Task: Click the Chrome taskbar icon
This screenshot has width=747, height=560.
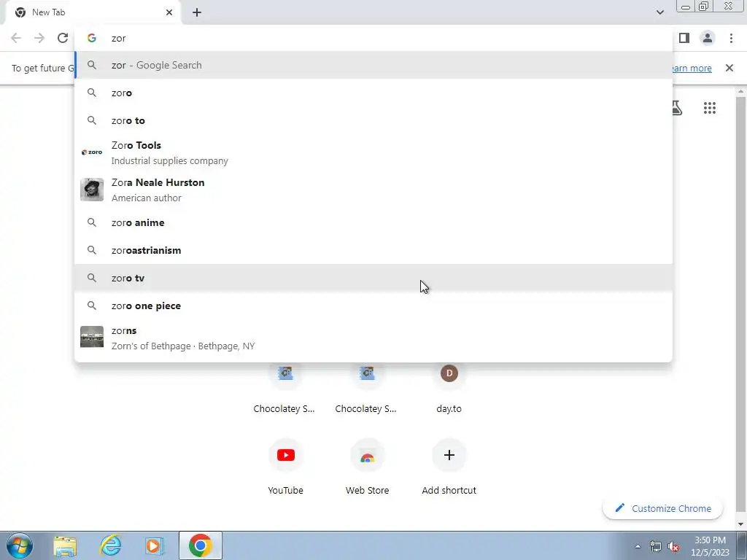Action: (200, 545)
